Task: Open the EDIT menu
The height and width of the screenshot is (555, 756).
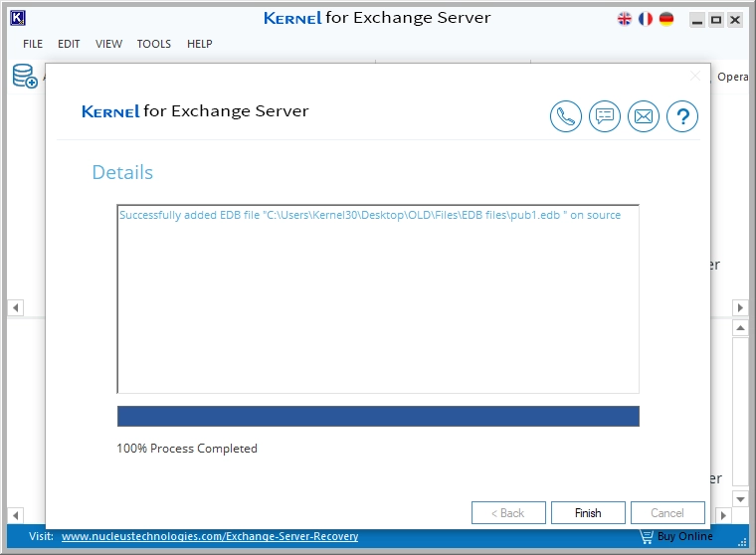Action: pyautogui.click(x=69, y=44)
